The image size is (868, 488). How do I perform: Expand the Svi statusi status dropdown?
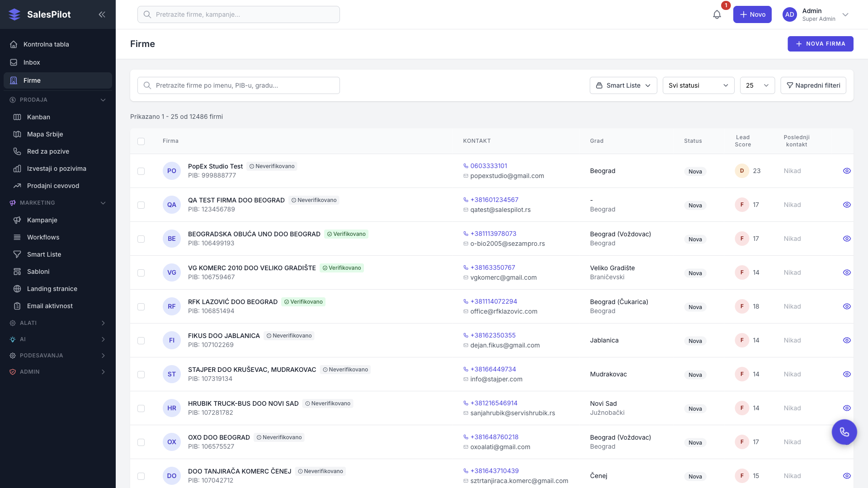698,85
